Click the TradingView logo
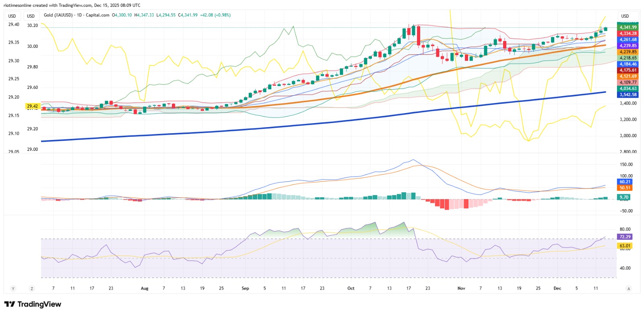The image size is (644, 315). click(x=33, y=304)
